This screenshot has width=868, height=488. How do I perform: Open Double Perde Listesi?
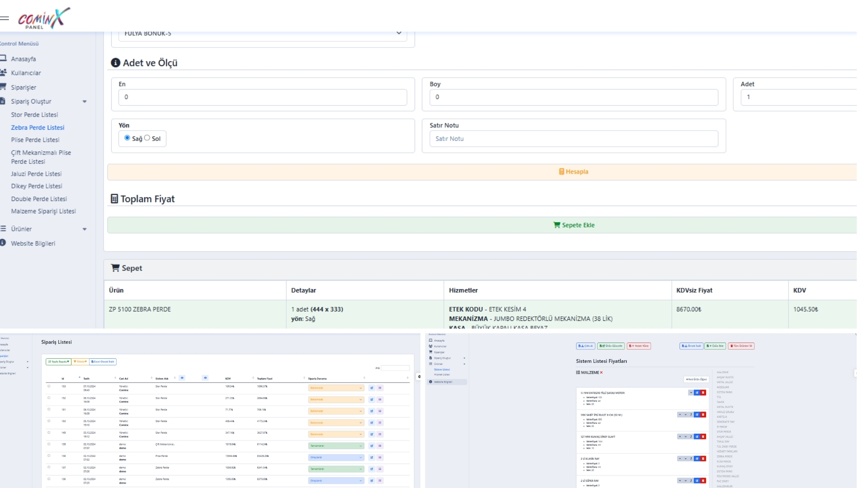[x=39, y=199]
